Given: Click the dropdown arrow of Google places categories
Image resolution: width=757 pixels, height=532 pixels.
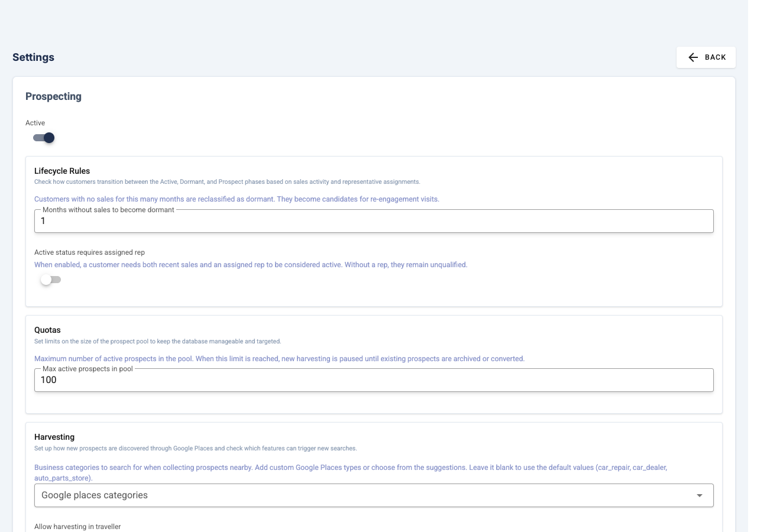Looking at the screenshot, I should [x=700, y=495].
